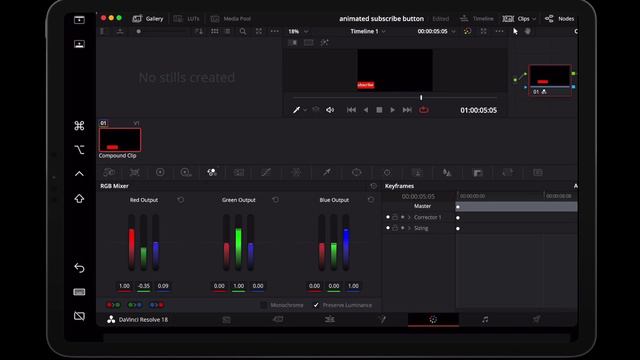Toggle the Nodes panel
The height and width of the screenshot is (360, 640).
click(x=560, y=19)
